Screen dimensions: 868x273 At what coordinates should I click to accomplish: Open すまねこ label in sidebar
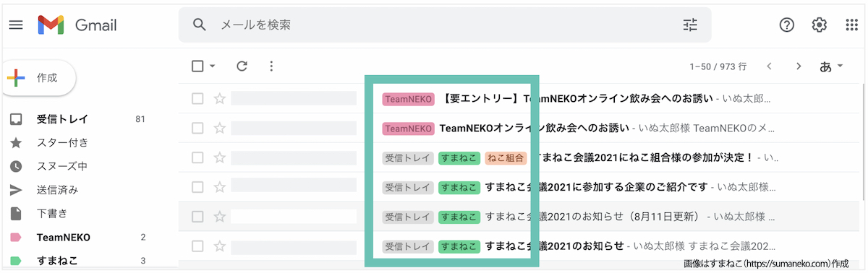point(57,261)
